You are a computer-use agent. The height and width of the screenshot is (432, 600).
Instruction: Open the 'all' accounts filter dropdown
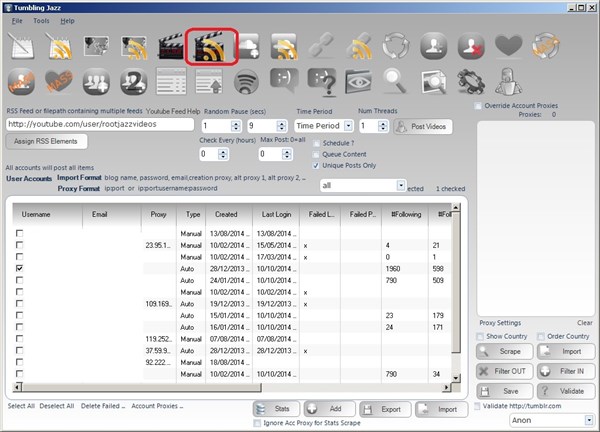tap(401, 186)
